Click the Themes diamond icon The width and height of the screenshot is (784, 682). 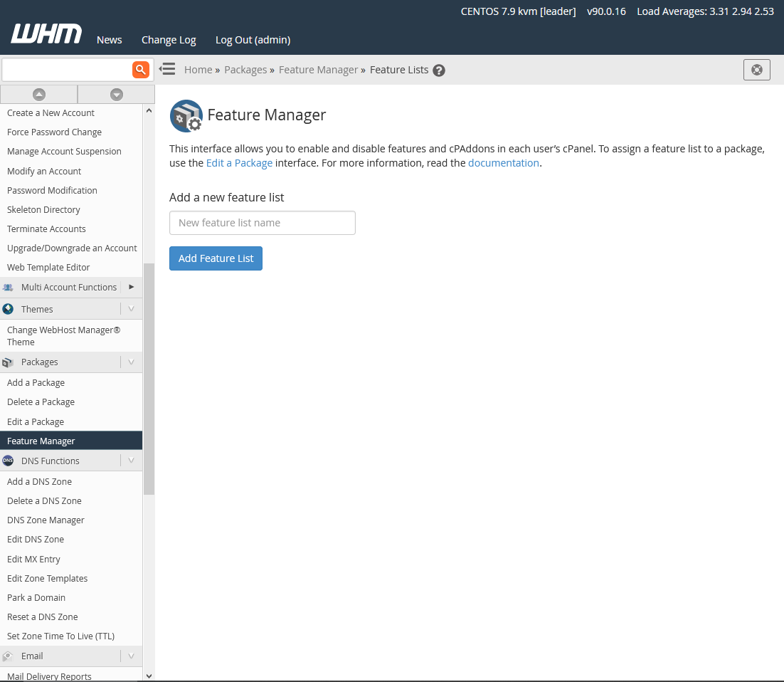pos(8,309)
